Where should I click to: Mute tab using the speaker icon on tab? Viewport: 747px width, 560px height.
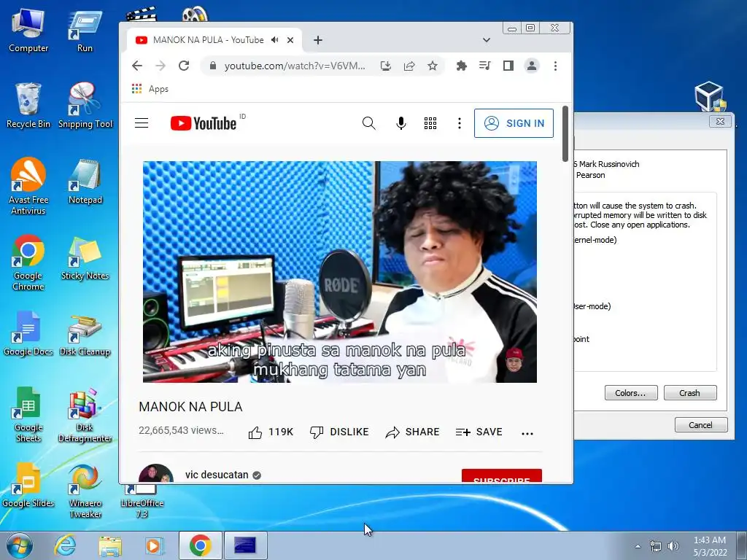point(275,40)
